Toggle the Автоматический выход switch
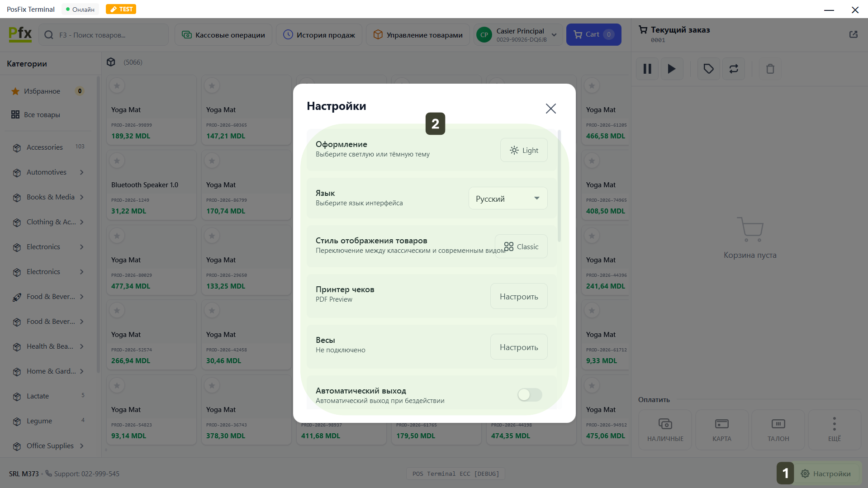Viewport: 868px width, 488px height. [x=529, y=395]
